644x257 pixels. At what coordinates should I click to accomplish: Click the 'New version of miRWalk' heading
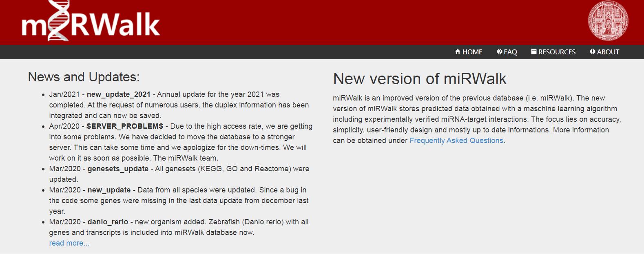[419, 79]
